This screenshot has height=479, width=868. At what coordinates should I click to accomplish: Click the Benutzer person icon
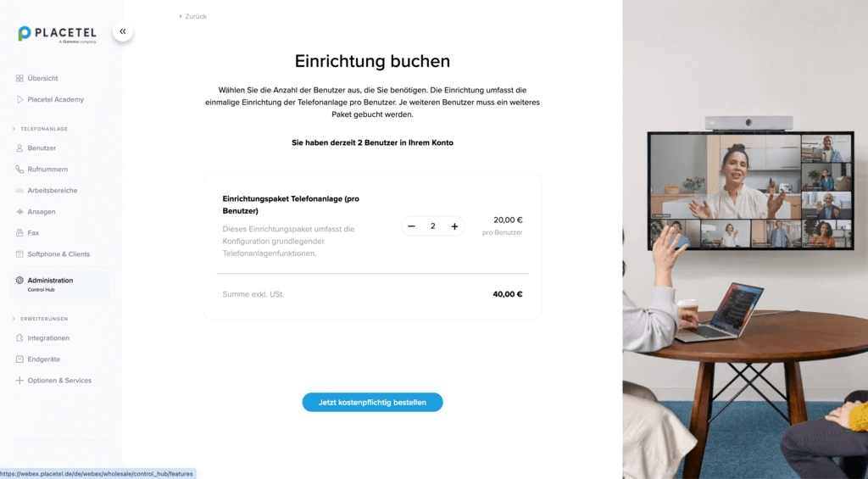pyautogui.click(x=19, y=148)
